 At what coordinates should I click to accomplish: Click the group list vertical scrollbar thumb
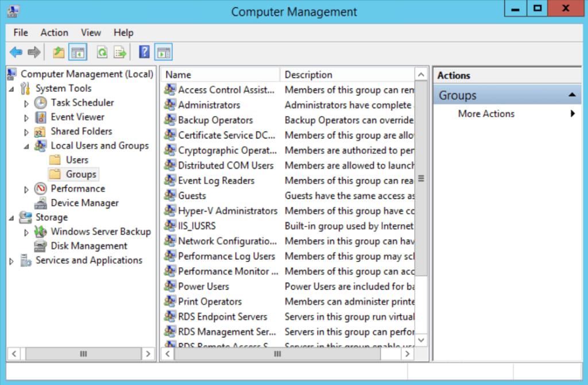[421, 178]
